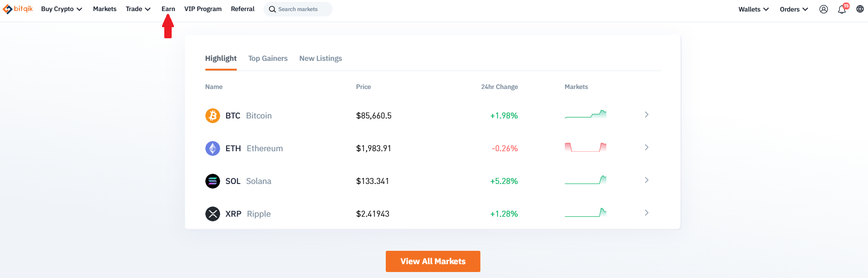Click the Ethereum name text
868x278 pixels.
[265, 148]
